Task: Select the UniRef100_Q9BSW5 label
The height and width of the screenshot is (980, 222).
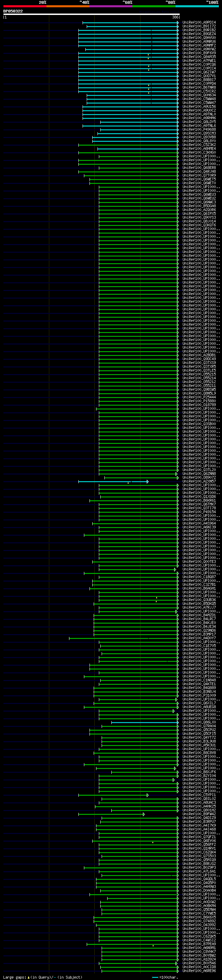Action: [199, 389]
